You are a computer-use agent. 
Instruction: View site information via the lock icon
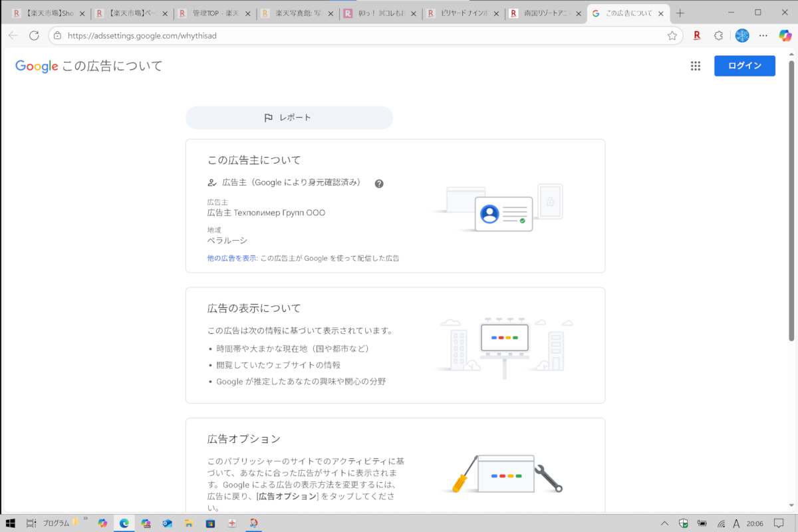[x=57, y=36]
